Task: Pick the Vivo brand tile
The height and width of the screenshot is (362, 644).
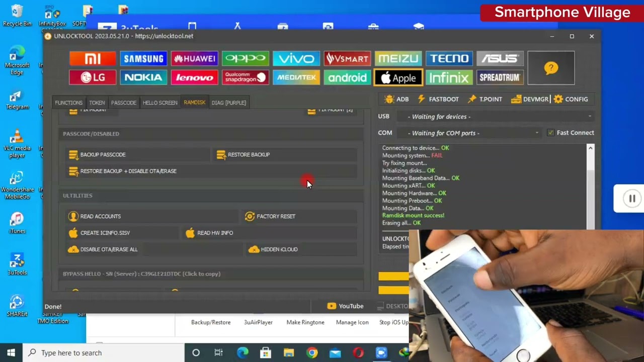Action: pos(296,59)
